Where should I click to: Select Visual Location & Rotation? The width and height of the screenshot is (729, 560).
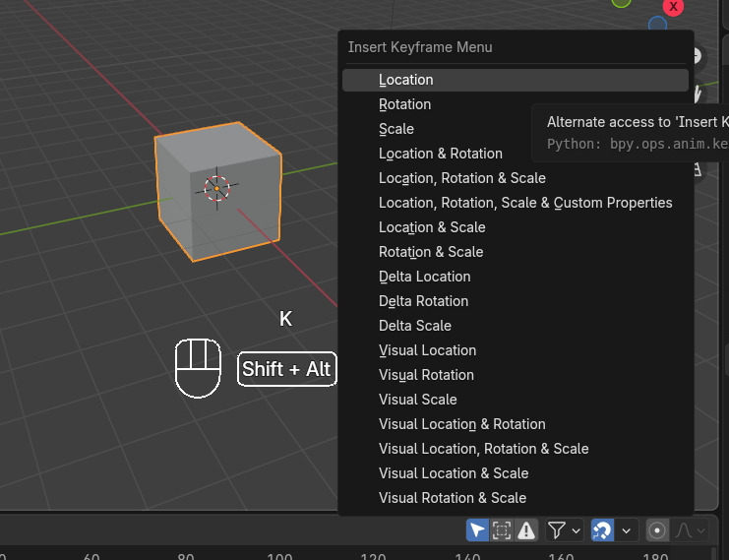click(516, 424)
